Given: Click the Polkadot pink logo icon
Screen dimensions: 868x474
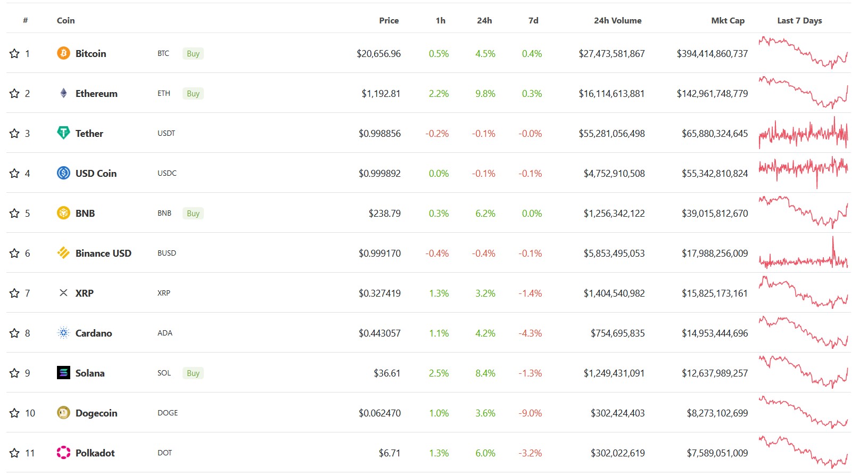Looking at the screenshot, I should 63,453.
